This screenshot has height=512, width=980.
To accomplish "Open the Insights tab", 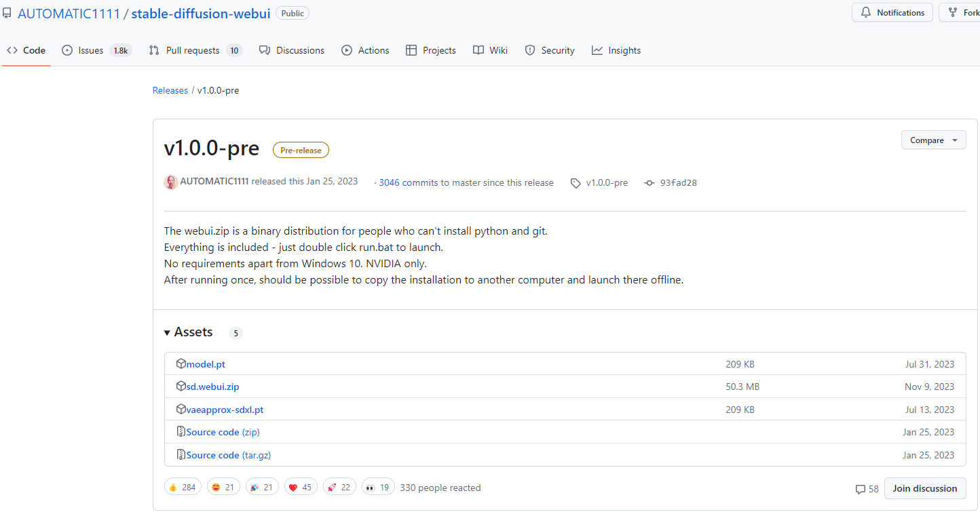I will (616, 50).
